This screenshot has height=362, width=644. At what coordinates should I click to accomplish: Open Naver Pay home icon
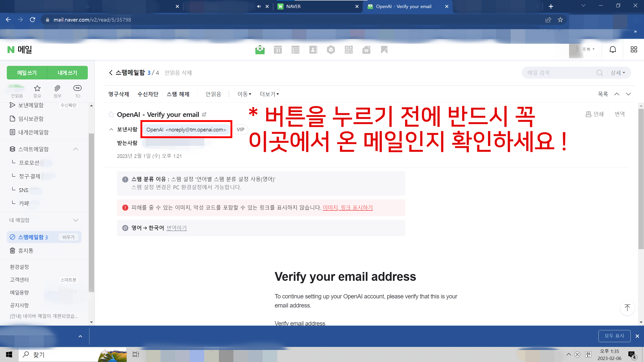click(367, 50)
